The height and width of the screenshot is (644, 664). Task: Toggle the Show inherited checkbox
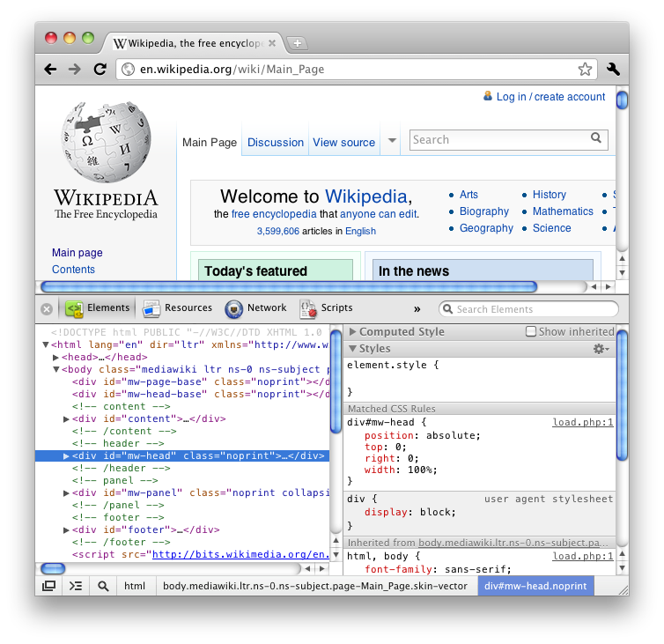(531, 331)
